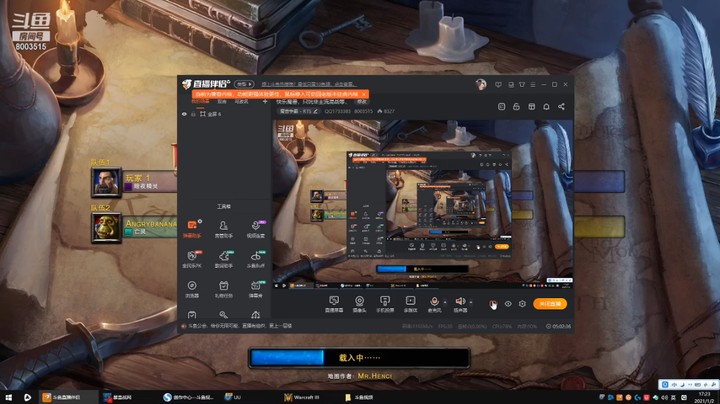Open the 全民乐PK tool with red badge
The image size is (720, 404).
click(x=192, y=259)
